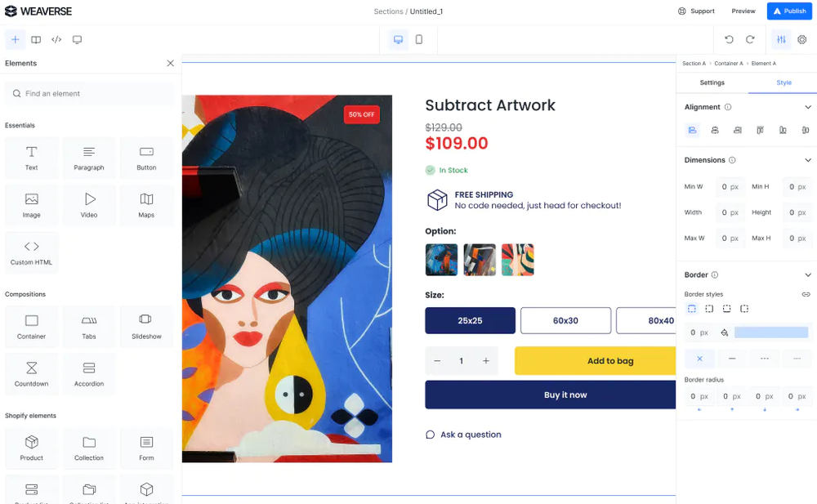Click the Preview link
Viewport: 817px width, 504px height.
click(743, 11)
